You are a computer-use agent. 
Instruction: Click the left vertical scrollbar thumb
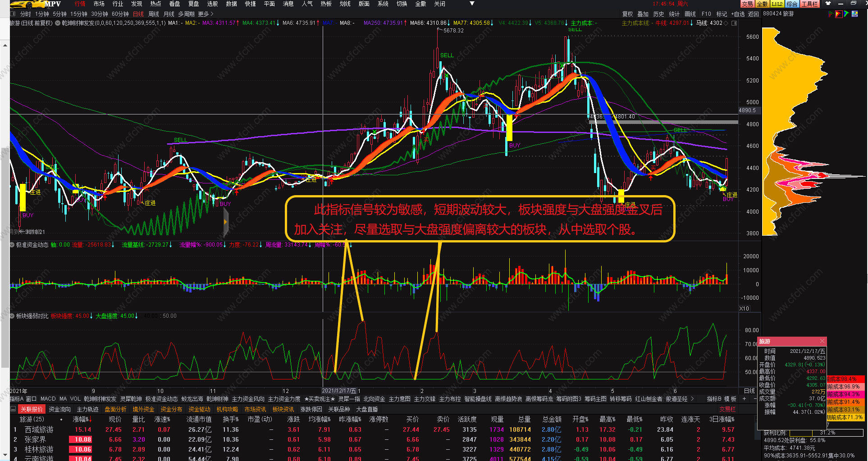[x=5, y=258]
